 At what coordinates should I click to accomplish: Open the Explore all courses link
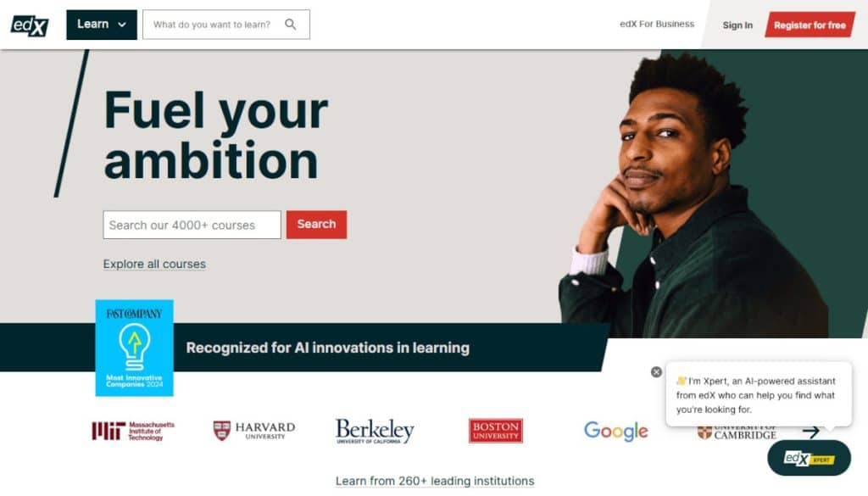click(x=154, y=264)
